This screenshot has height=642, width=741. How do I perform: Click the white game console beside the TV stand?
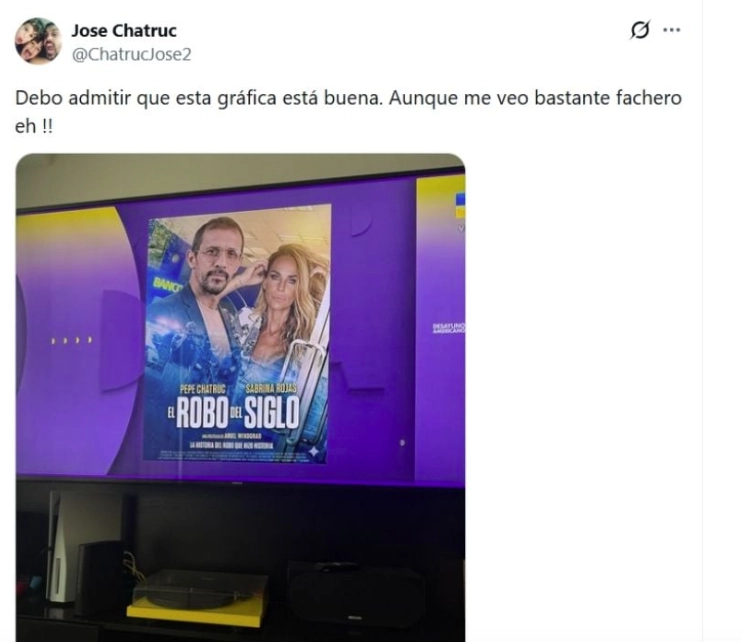[x=66, y=546]
